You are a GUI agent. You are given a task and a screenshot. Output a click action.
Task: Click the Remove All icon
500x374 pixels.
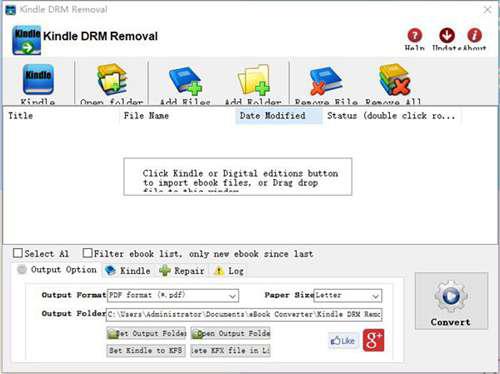point(394,80)
